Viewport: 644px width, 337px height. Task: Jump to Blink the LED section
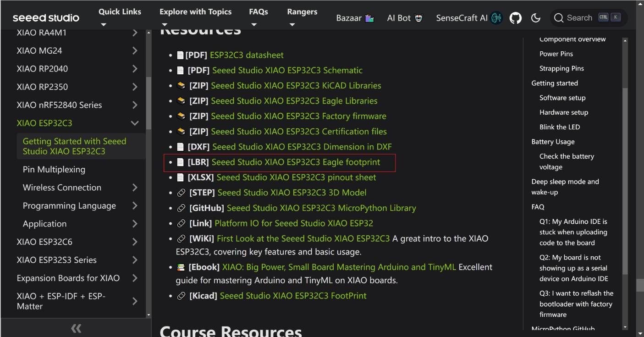(560, 127)
